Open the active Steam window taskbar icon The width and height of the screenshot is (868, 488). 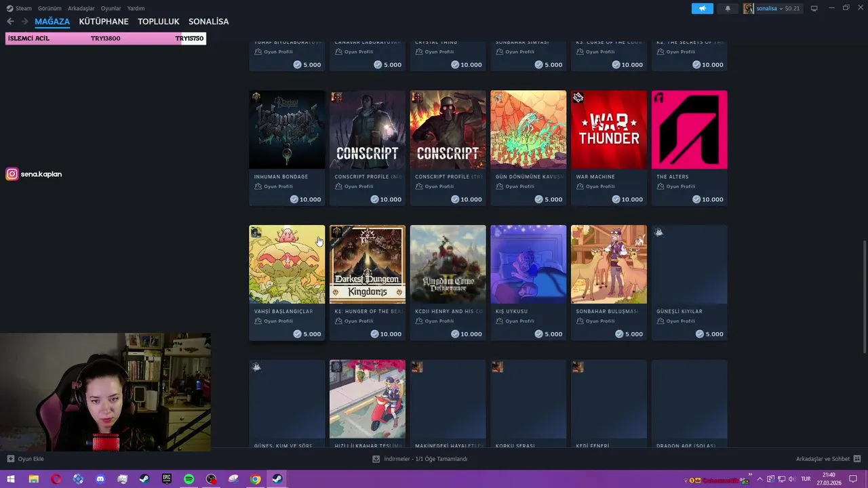coord(278,479)
